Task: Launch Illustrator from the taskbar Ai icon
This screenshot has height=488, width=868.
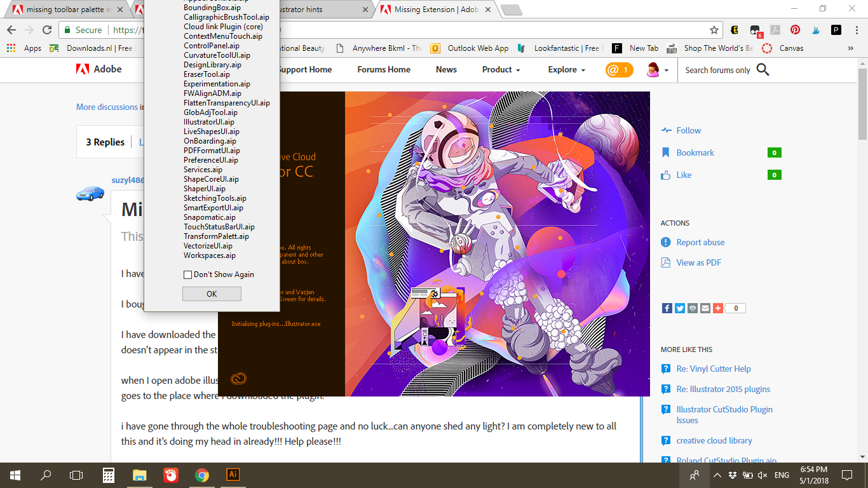Action: coord(233,475)
